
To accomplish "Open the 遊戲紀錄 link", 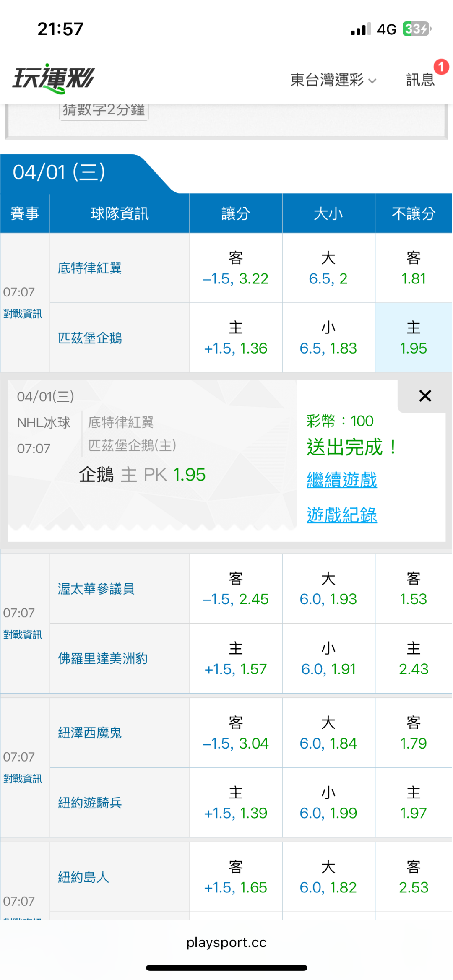I will [342, 515].
